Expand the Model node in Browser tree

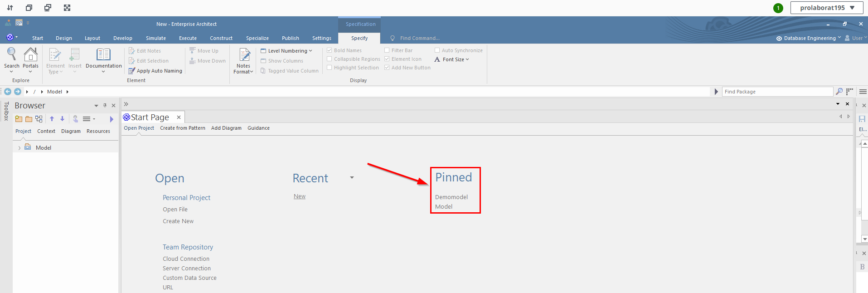click(x=19, y=148)
